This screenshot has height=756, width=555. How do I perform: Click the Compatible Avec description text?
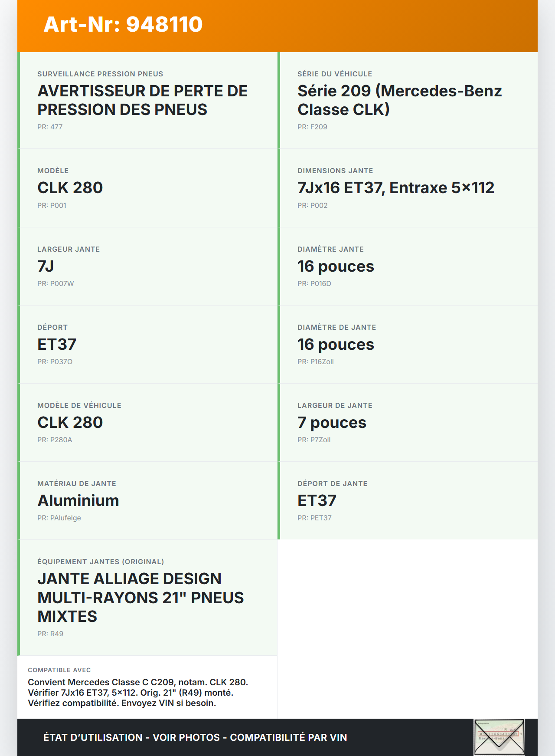coord(138,693)
